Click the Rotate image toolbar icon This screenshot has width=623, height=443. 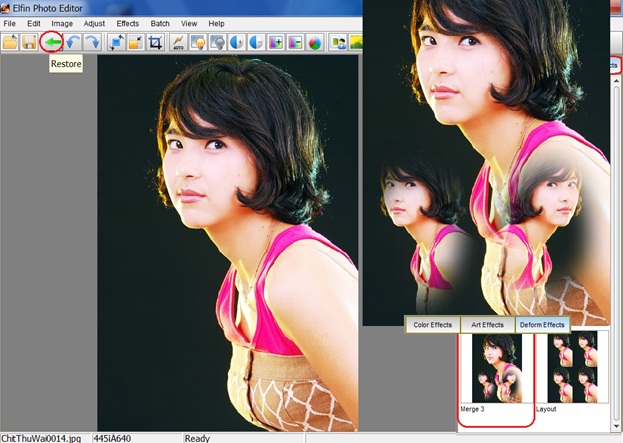tap(116, 42)
